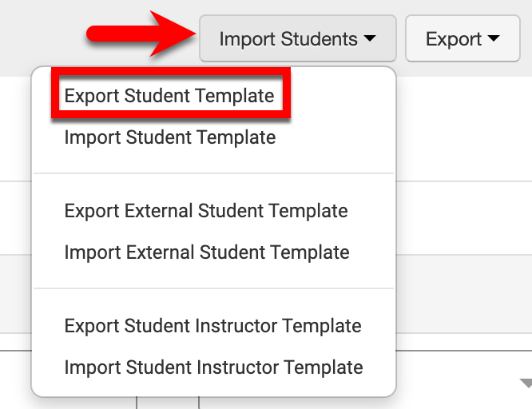Click the Import Students dropdown button
The image size is (532, 409).
(297, 38)
